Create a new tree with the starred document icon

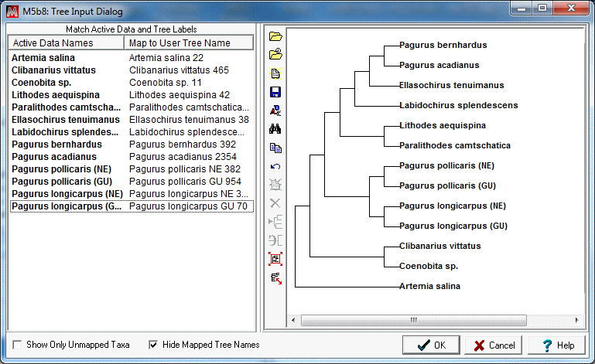[275, 73]
